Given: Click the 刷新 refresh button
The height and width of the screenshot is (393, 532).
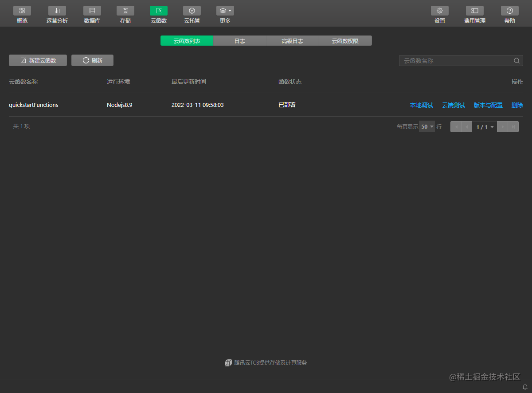Looking at the screenshot, I should pos(92,60).
